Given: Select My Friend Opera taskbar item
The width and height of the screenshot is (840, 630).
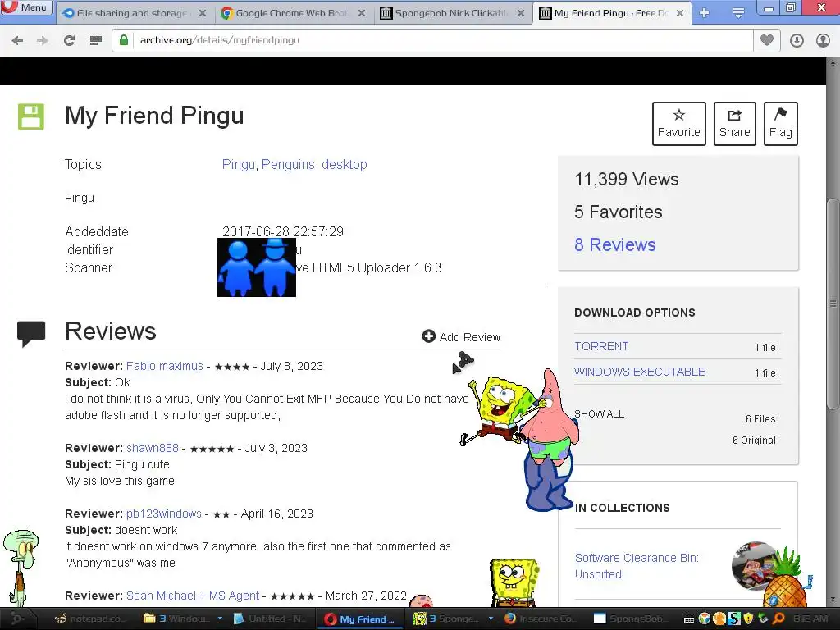Looking at the screenshot, I should point(360,619).
